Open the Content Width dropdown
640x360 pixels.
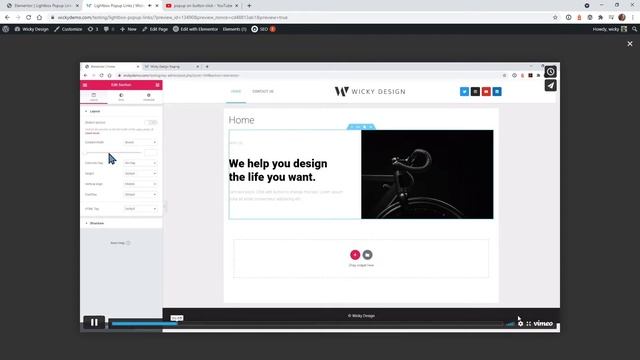[x=140, y=142]
